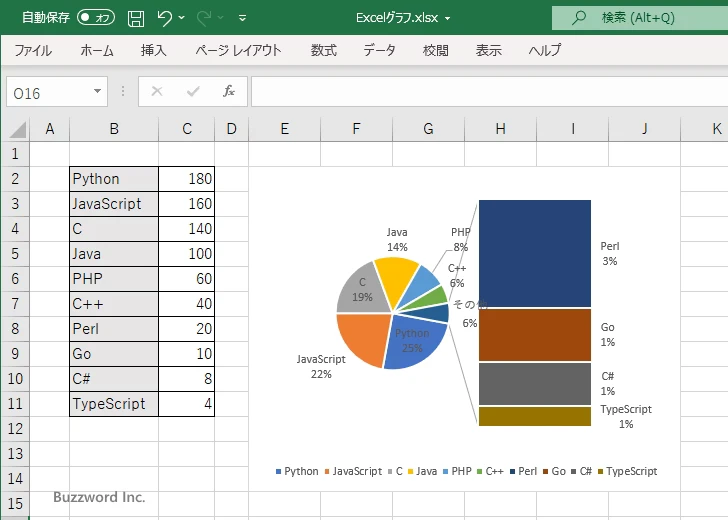Click the Insert Function fx icon

[x=228, y=91]
